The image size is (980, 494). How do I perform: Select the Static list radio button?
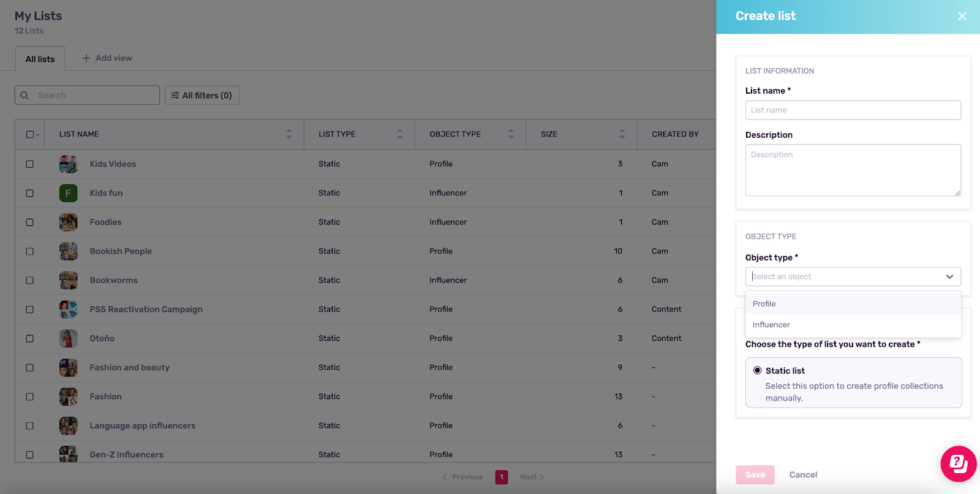pos(758,370)
